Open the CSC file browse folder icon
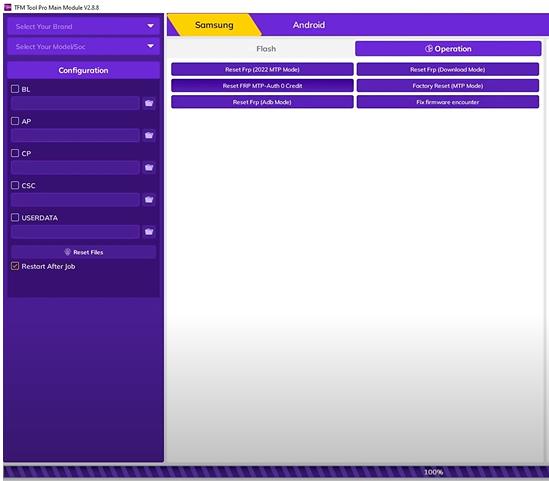The height and width of the screenshot is (481, 549). coord(149,200)
